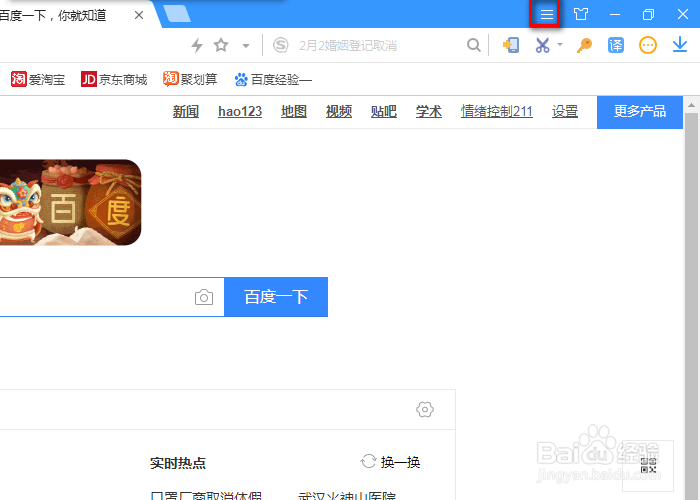Open the skin changer shirt icon
Image resolution: width=700 pixels, height=500 pixels.
pos(581,14)
